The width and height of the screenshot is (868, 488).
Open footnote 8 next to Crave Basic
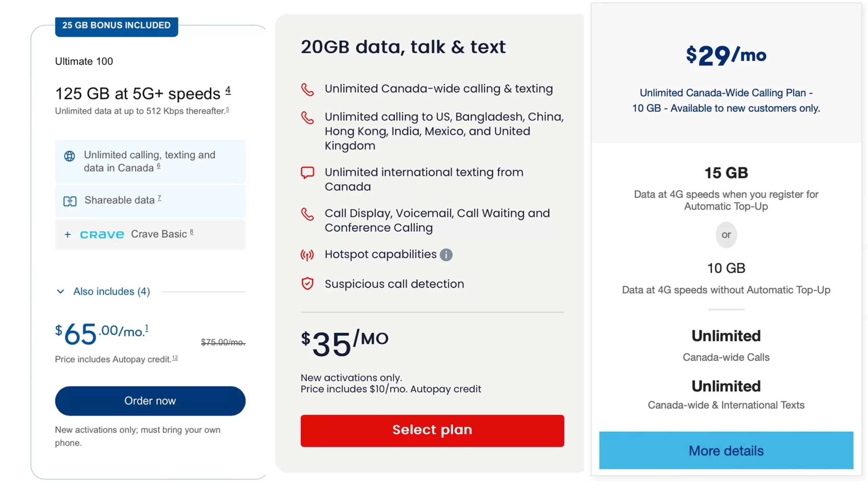point(192,232)
